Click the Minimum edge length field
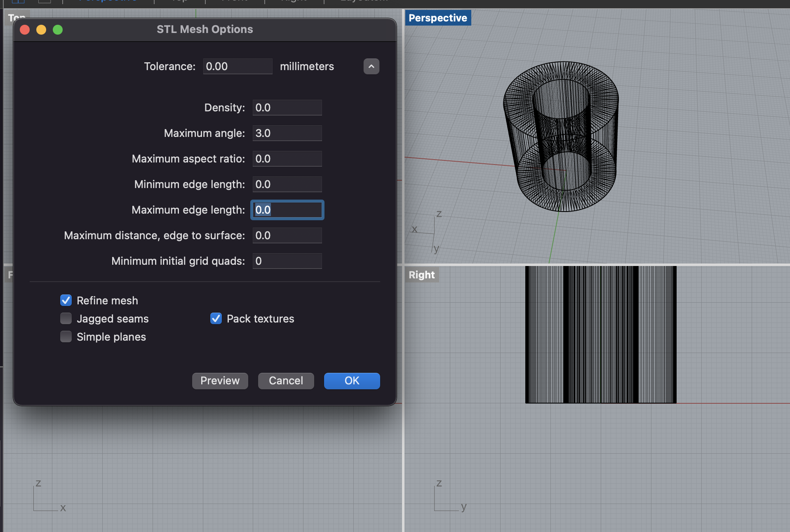This screenshot has height=532, width=790. pos(287,184)
